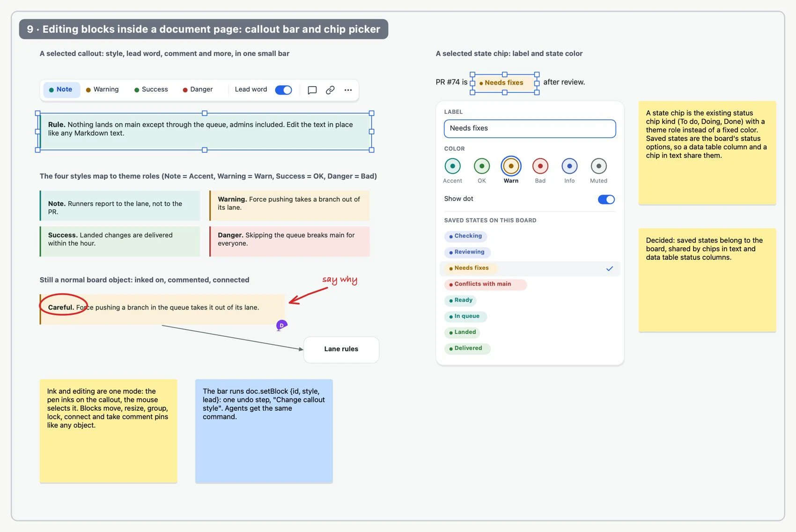The image size is (796, 532).
Task: Click the checkmark on the Needs fixes row
Action: [610, 268]
